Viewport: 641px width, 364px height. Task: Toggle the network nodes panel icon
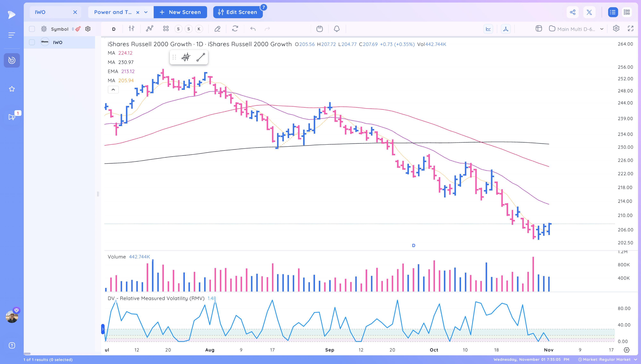point(505,29)
